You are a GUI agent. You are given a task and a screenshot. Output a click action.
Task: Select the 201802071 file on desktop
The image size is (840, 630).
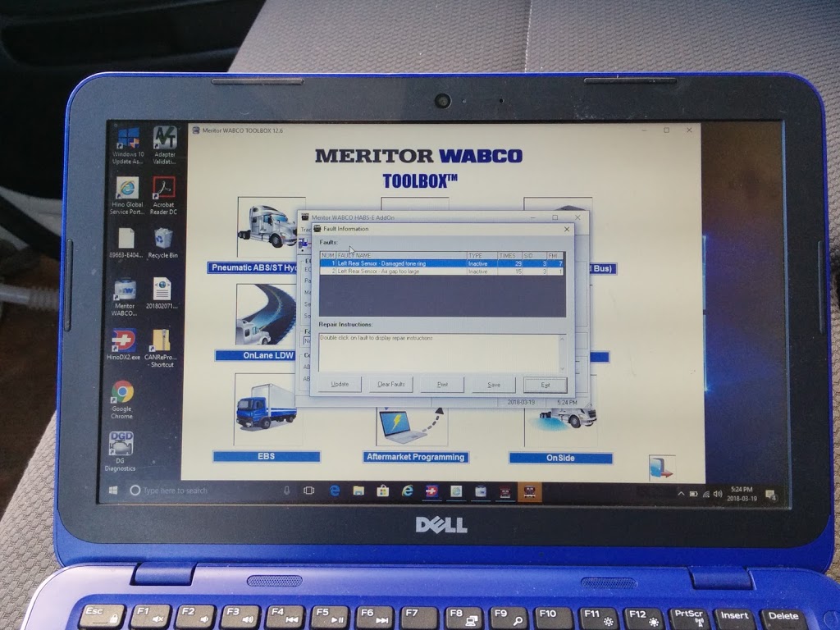[162, 293]
